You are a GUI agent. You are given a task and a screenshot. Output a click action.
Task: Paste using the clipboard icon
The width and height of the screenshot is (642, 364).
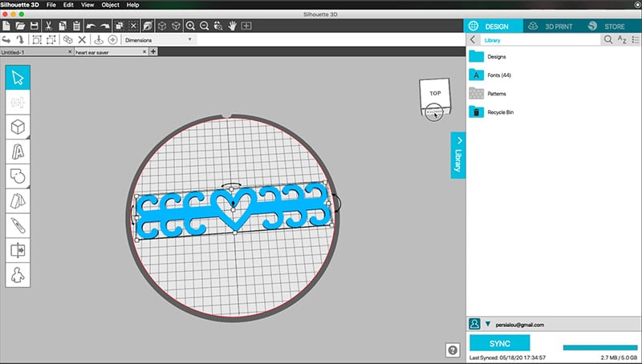point(76,26)
